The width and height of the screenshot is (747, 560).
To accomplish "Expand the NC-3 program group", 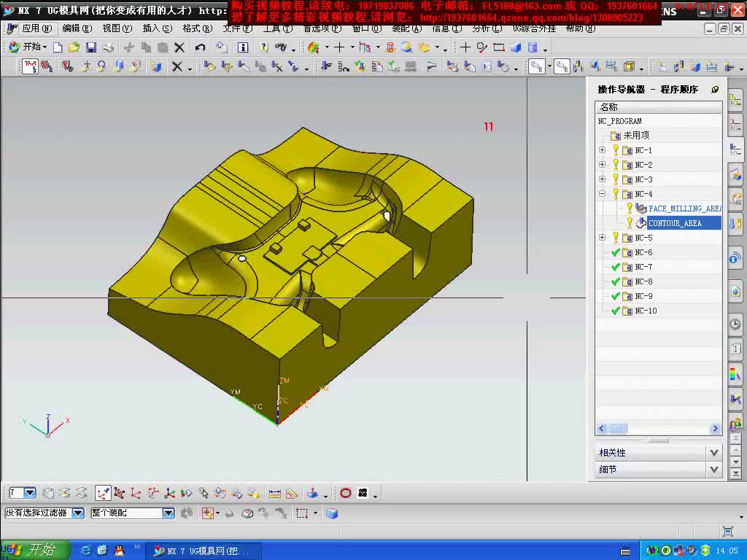I will point(602,179).
